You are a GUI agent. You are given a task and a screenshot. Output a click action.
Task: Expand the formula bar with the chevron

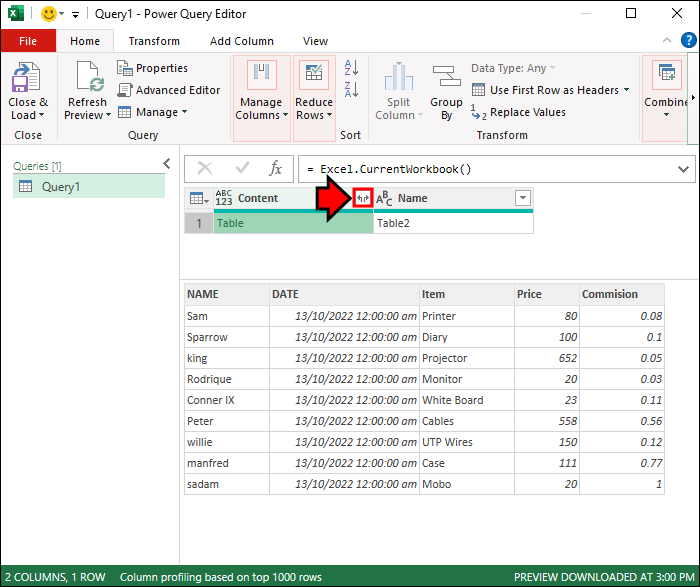[x=683, y=169]
